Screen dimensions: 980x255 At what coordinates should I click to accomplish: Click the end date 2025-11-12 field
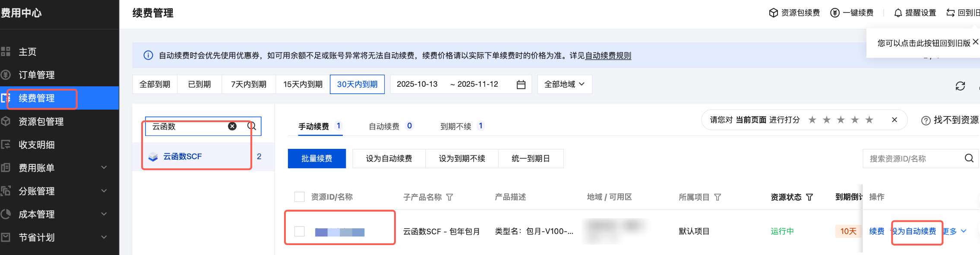point(478,84)
